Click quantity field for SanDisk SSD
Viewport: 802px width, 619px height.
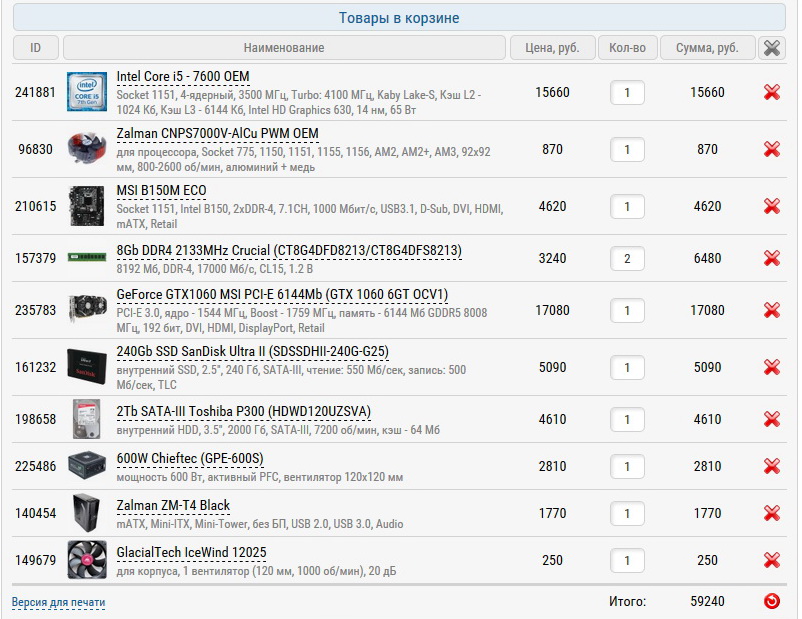tap(627, 367)
